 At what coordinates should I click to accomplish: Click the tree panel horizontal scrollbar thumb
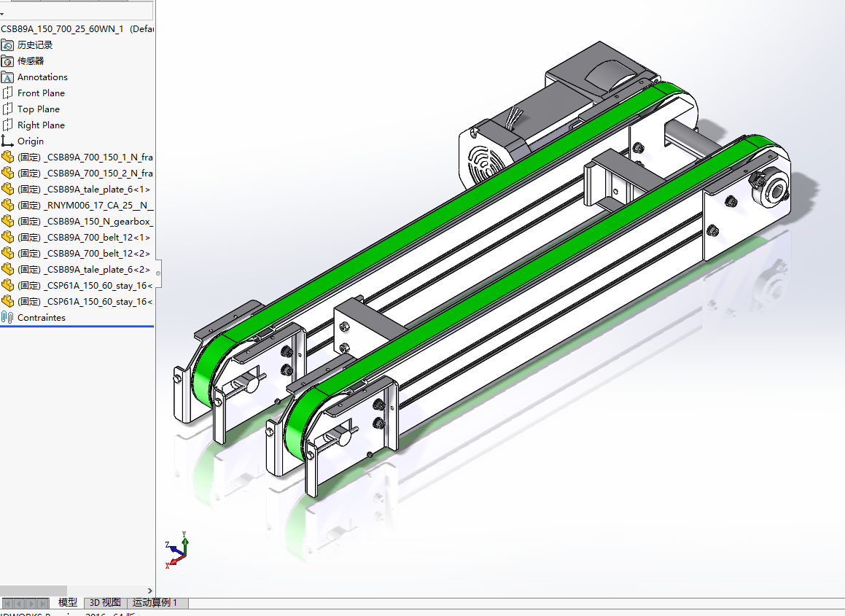[34, 591]
